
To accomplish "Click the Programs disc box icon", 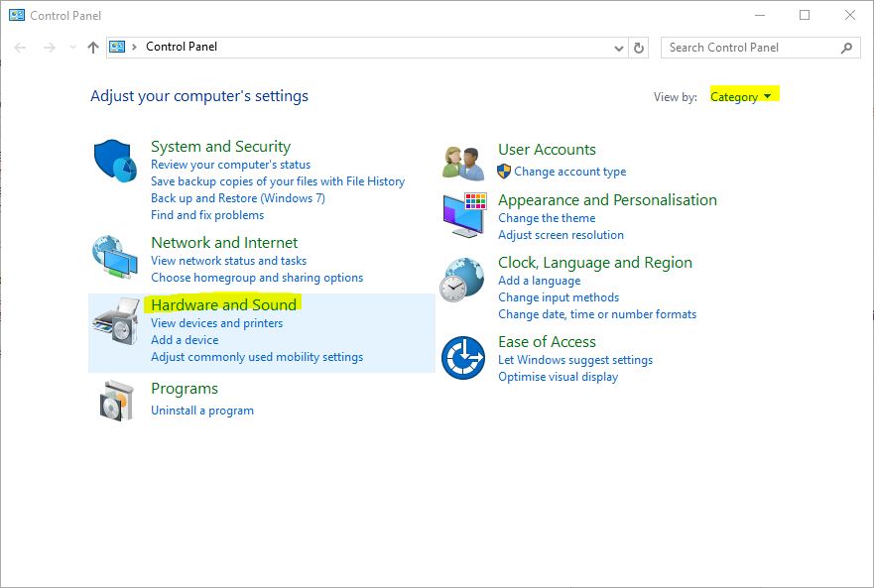I will (117, 401).
